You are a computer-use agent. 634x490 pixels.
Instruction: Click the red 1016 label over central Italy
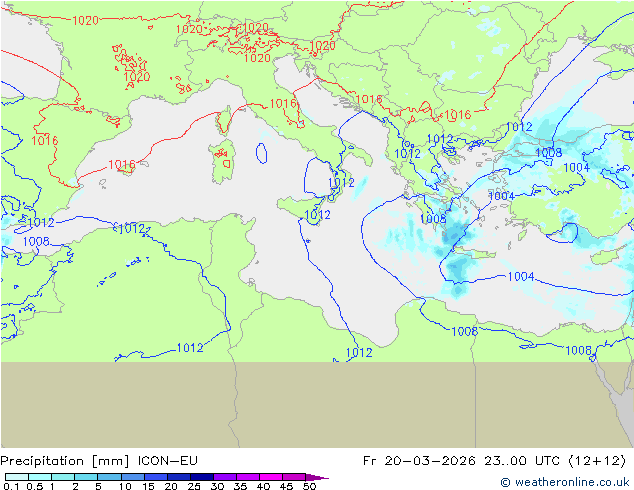tap(283, 103)
